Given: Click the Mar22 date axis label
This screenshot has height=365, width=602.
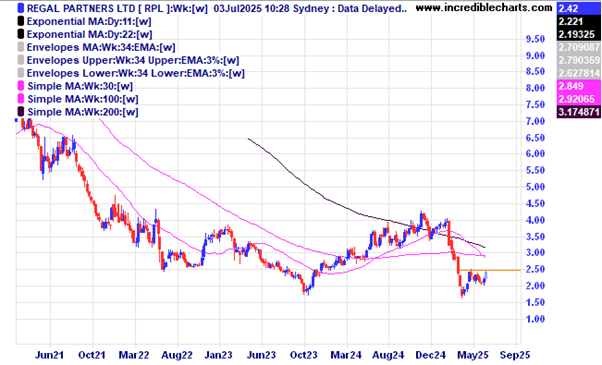Looking at the screenshot, I should (x=134, y=355).
